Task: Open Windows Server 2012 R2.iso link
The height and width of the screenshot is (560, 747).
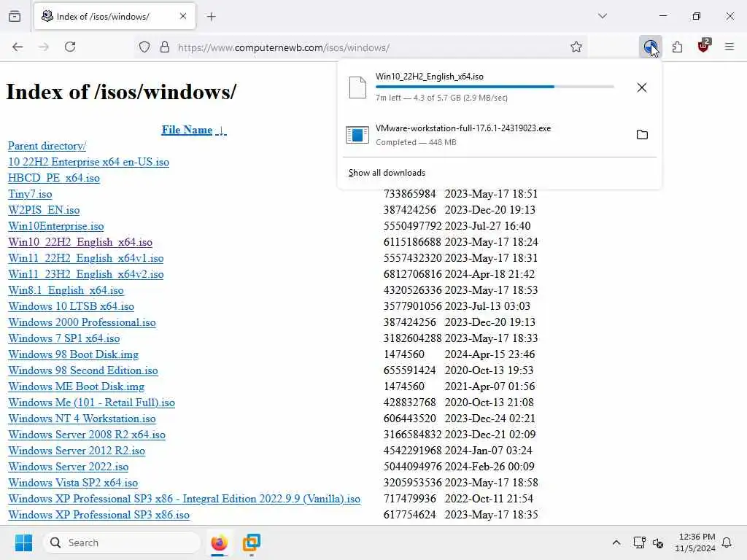Action: tap(77, 451)
